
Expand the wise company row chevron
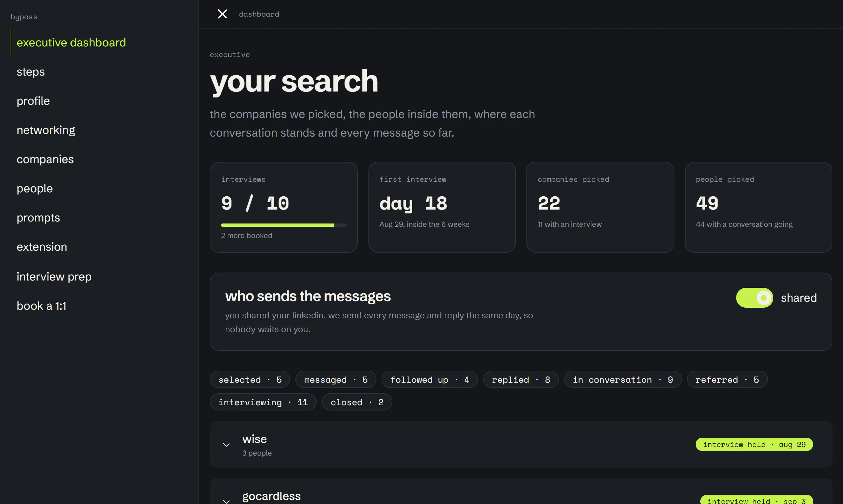pyautogui.click(x=226, y=445)
